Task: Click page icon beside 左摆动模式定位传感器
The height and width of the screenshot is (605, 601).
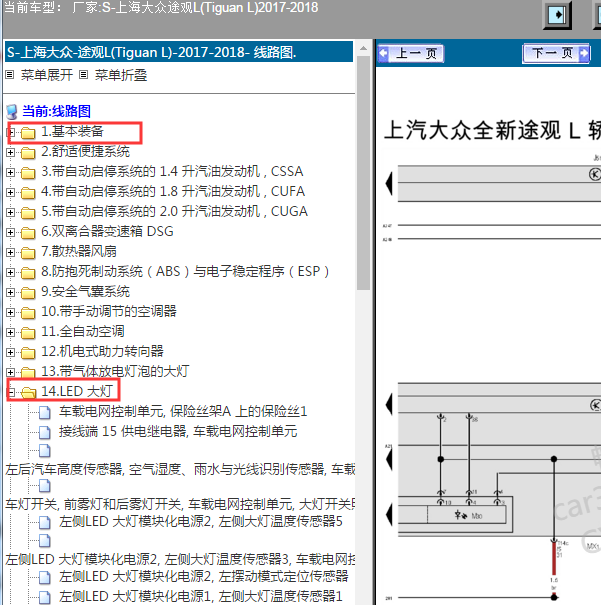Action: [x=45, y=578]
